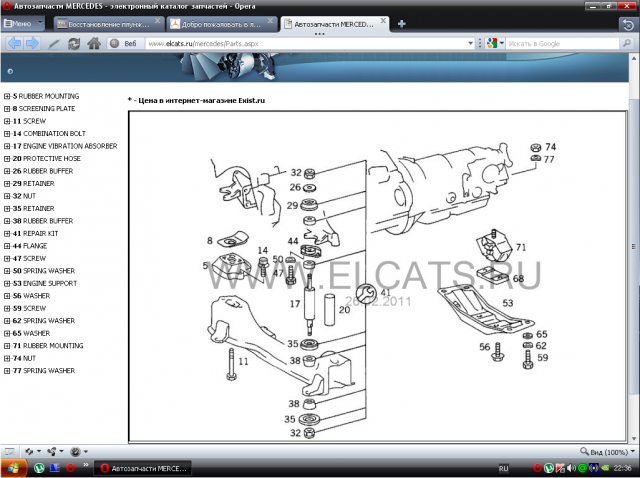
Task: Expand the 8 SCREENING PLATE node
Action: (7, 109)
